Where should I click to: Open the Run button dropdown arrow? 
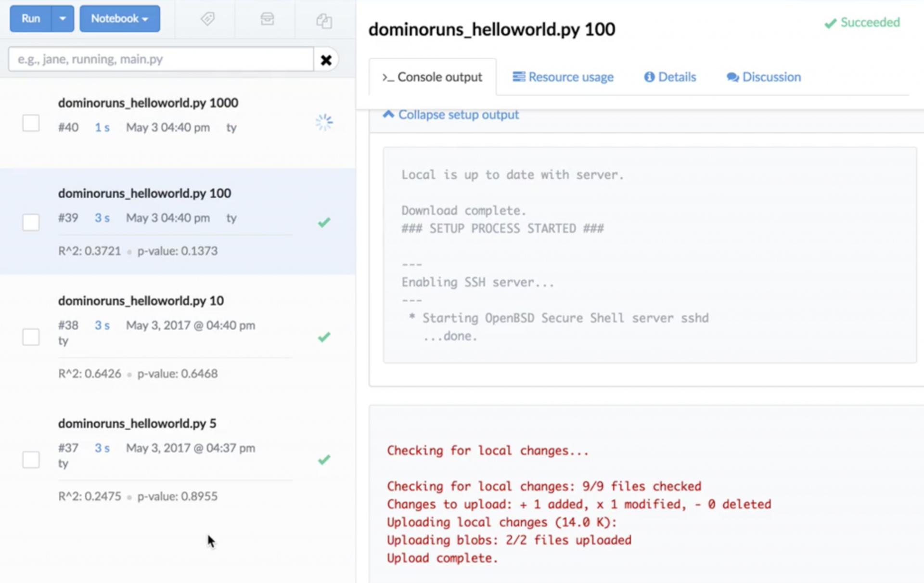(63, 19)
